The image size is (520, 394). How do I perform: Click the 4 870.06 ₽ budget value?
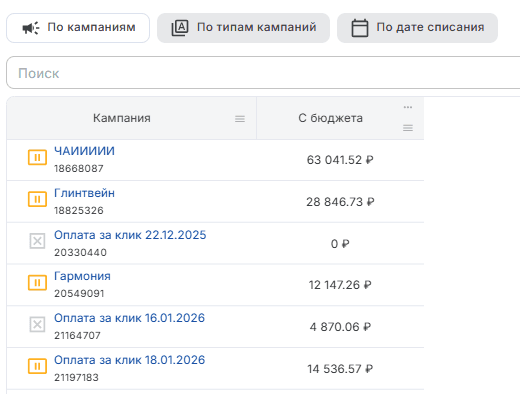(340, 327)
